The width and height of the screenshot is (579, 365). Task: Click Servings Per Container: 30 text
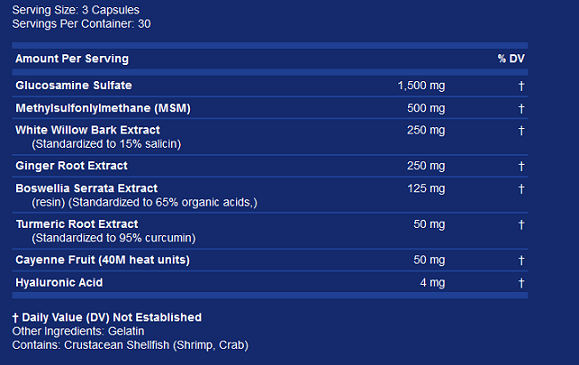(x=81, y=24)
